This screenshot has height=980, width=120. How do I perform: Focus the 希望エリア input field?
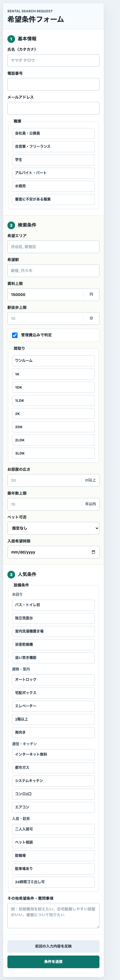[53, 247]
